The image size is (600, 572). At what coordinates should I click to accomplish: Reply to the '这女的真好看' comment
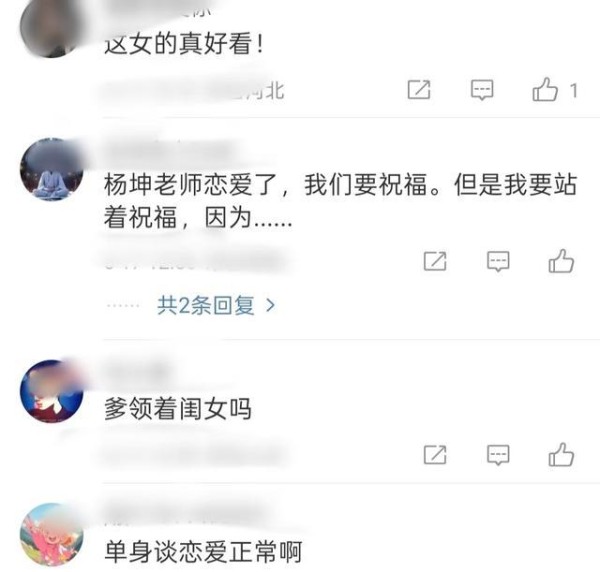[482, 90]
